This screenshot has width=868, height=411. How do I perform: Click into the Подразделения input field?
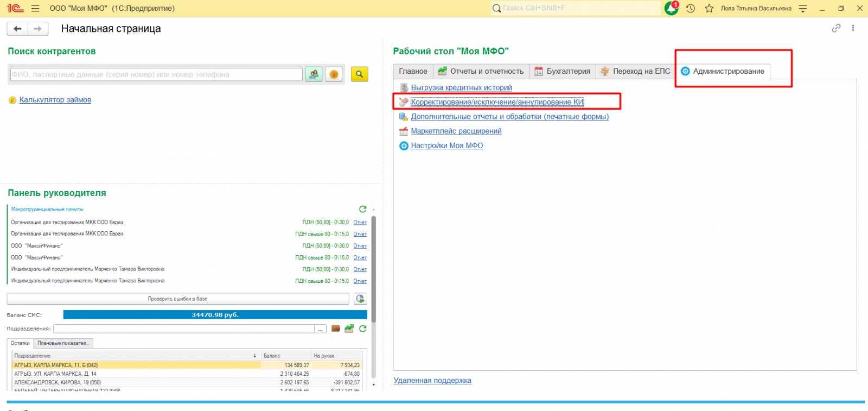[184, 329]
